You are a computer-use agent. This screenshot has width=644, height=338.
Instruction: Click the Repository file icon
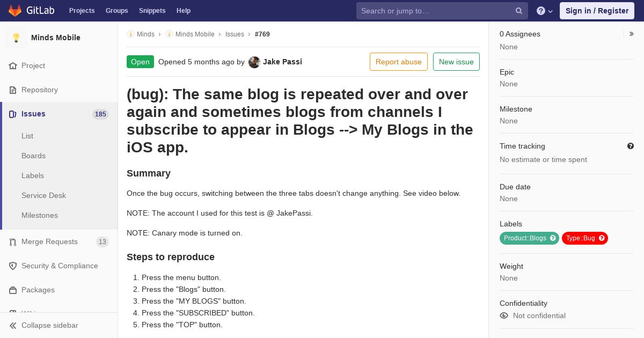pyautogui.click(x=13, y=90)
